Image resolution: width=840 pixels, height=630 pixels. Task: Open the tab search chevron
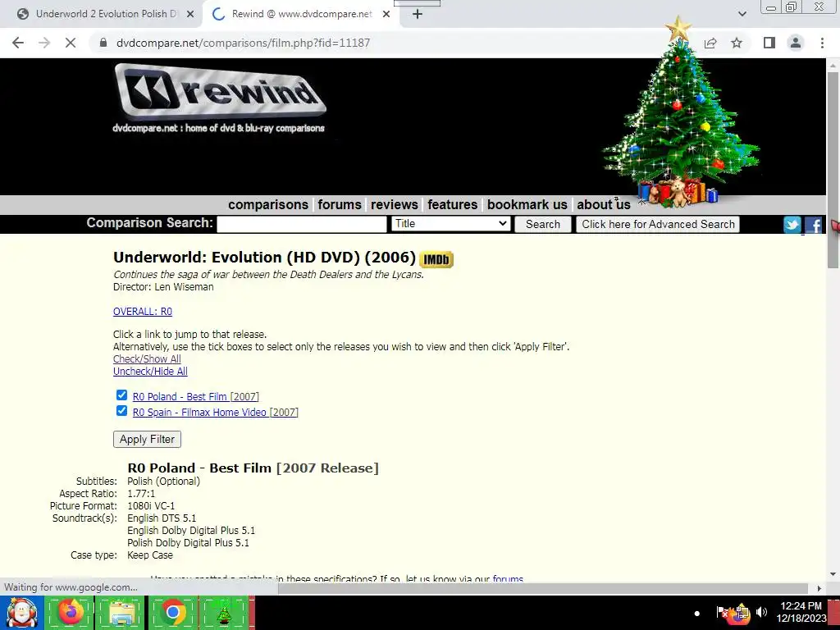tap(742, 14)
